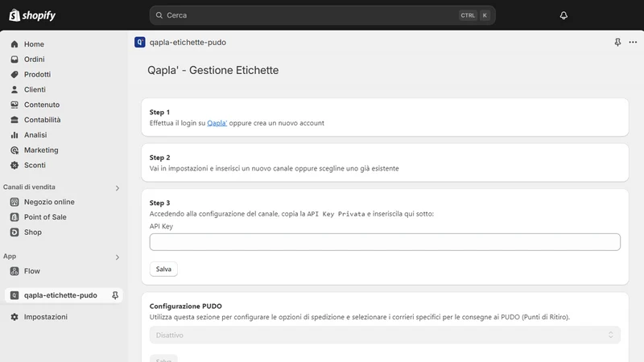Click the Ordini inbox icon
Screen dimensions: 644x362
click(14, 59)
